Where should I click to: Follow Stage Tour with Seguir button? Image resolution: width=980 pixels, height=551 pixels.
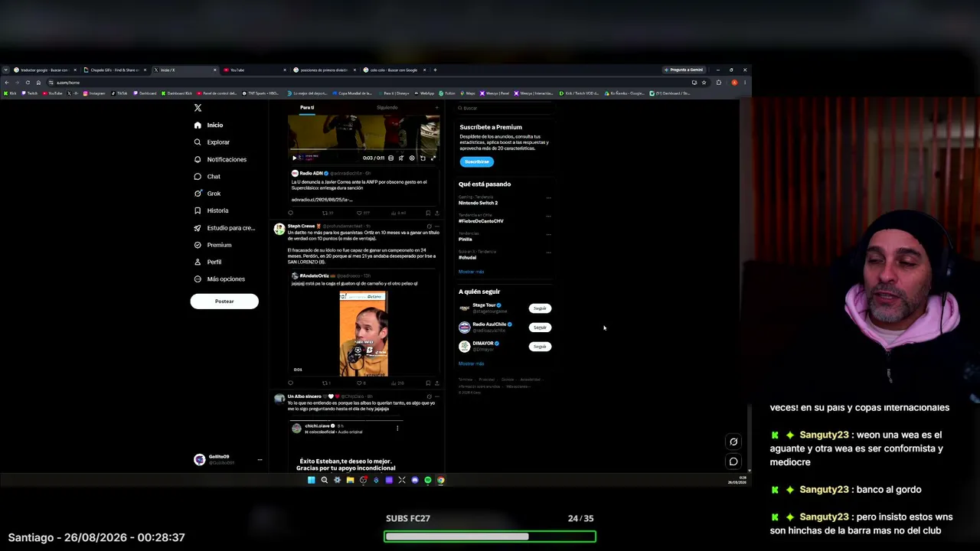tap(540, 308)
